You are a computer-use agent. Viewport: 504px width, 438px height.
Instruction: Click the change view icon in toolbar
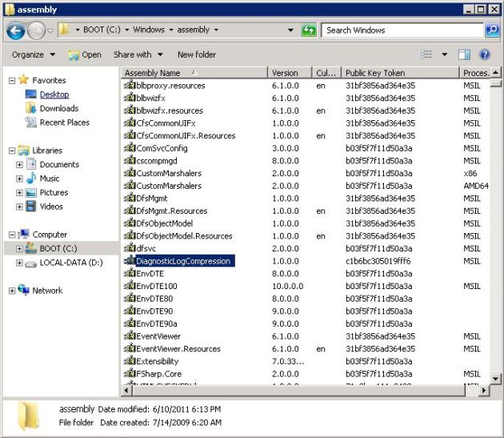426,54
